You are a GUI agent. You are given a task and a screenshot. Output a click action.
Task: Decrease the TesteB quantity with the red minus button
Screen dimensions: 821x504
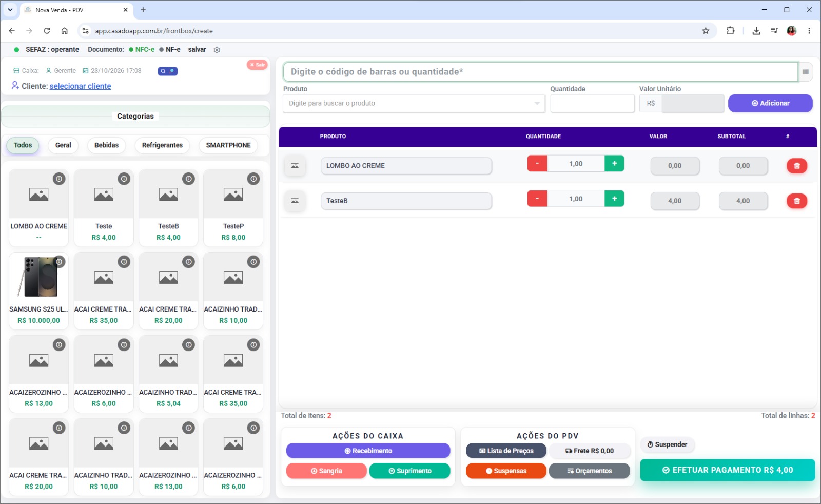pos(537,199)
